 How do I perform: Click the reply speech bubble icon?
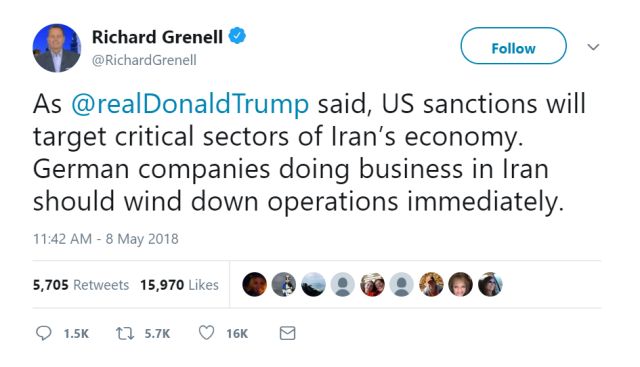[44, 334]
